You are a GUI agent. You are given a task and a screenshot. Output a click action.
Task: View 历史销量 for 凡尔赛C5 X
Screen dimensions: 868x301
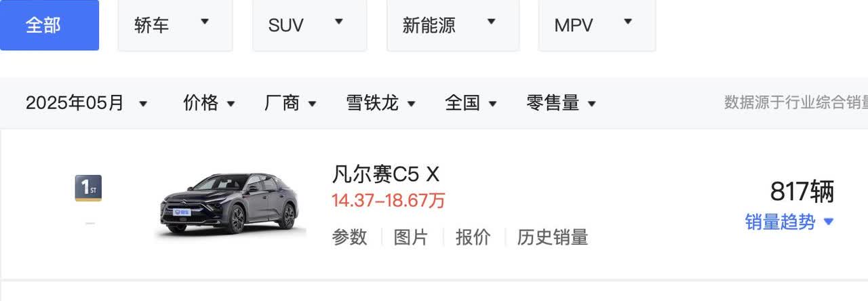pyautogui.click(x=552, y=237)
